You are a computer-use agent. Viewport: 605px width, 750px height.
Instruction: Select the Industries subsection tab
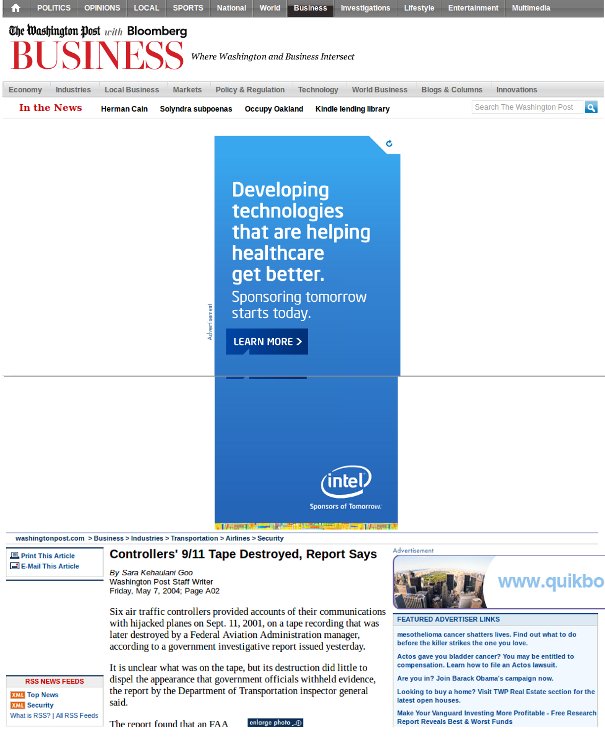pos(73,89)
